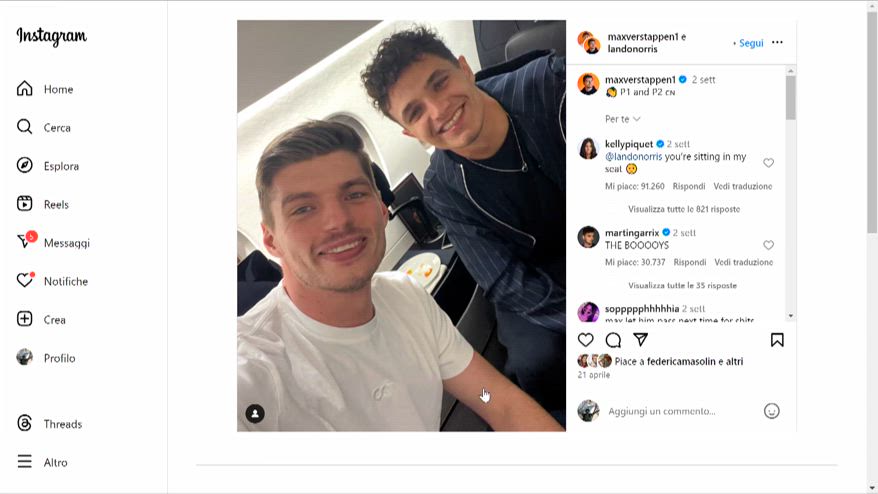The image size is (878, 494).
Task: Open the Threads icon in sidebar
Action: [25, 424]
